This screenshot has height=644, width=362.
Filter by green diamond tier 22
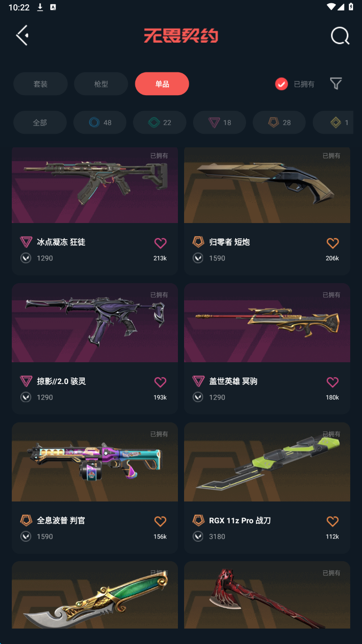click(159, 123)
